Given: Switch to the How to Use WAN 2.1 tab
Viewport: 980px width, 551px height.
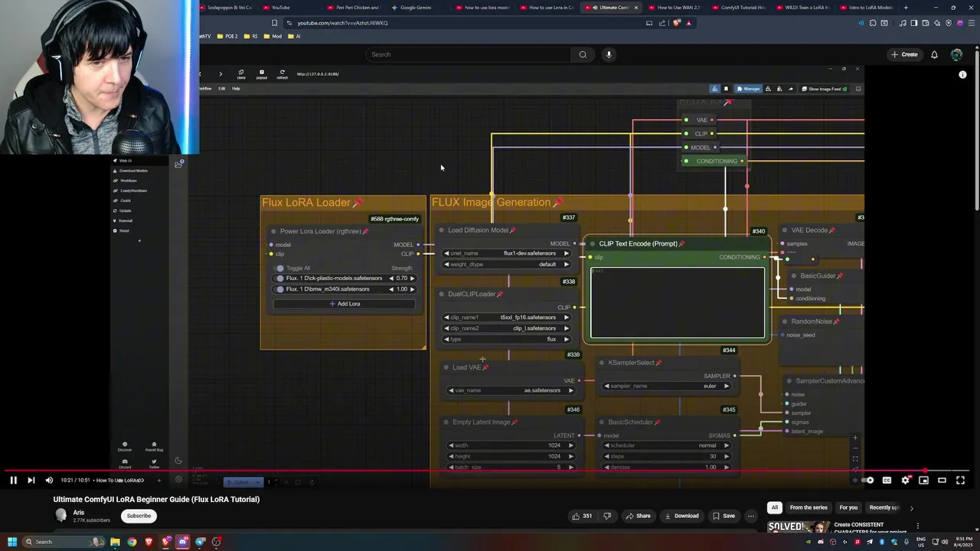Looking at the screenshot, I should coord(675,8).
